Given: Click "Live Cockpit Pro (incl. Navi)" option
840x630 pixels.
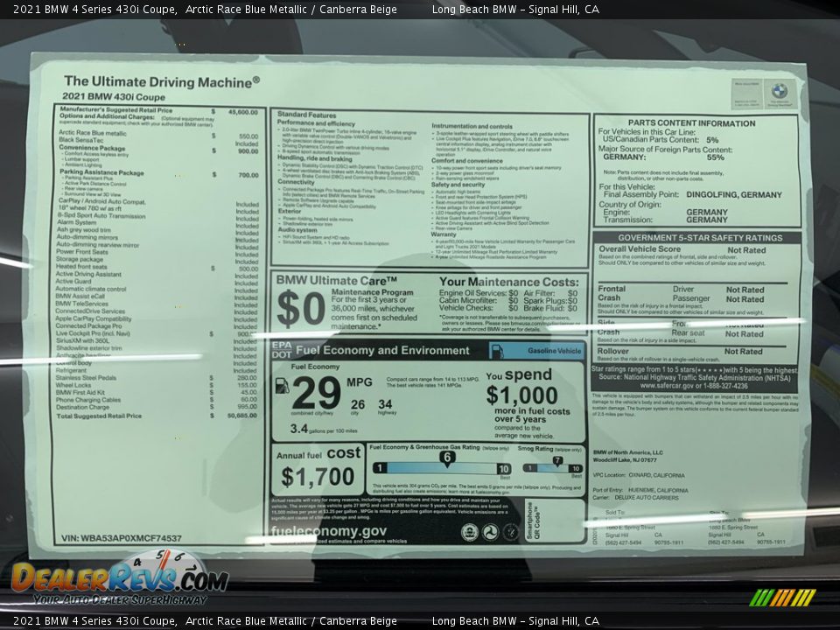Looking at the screenshot, I should point(93,333).
